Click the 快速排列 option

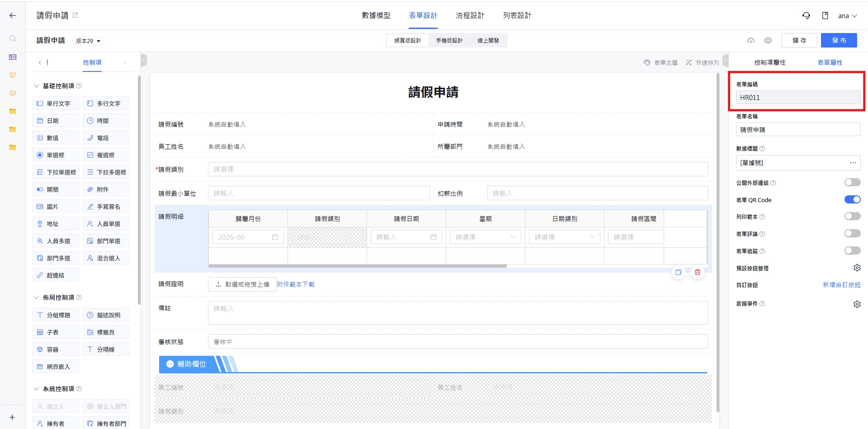702,63
